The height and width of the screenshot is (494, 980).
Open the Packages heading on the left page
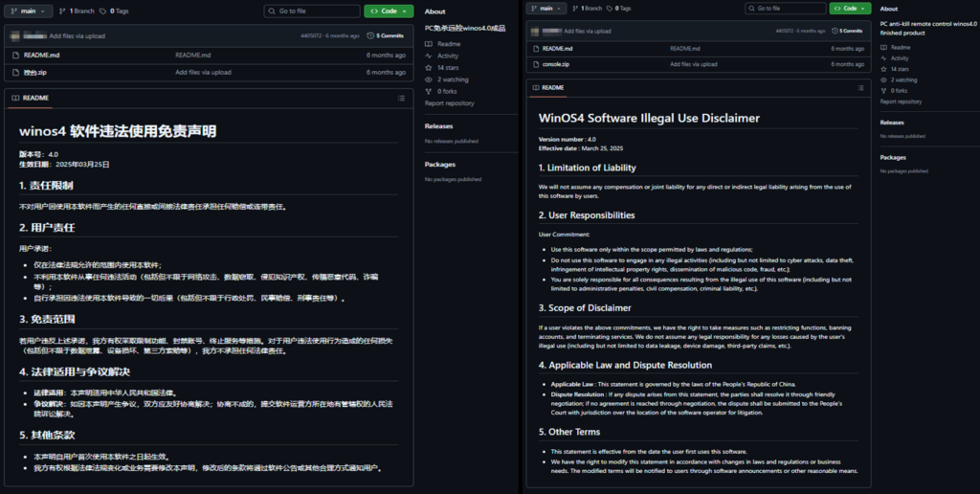[x=440, y=164]
